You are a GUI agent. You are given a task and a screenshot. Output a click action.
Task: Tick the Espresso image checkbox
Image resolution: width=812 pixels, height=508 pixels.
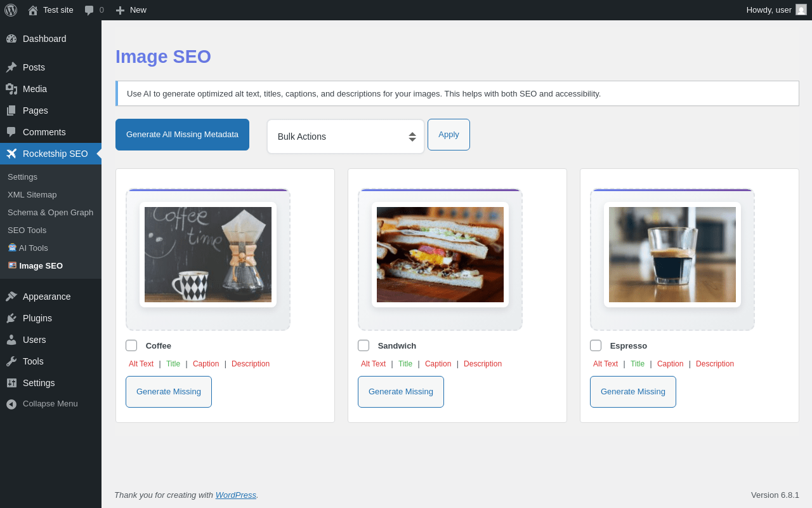[596, 345]
